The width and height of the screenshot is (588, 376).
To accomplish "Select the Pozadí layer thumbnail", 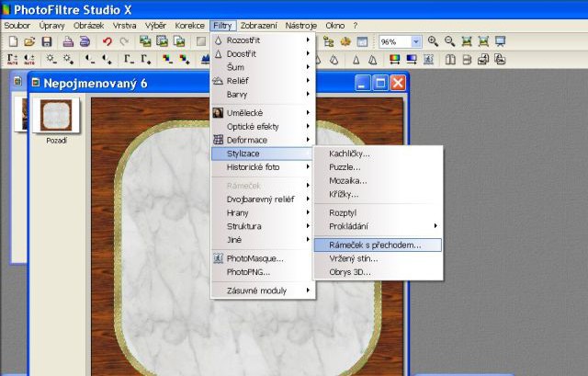I will point(56,115).
